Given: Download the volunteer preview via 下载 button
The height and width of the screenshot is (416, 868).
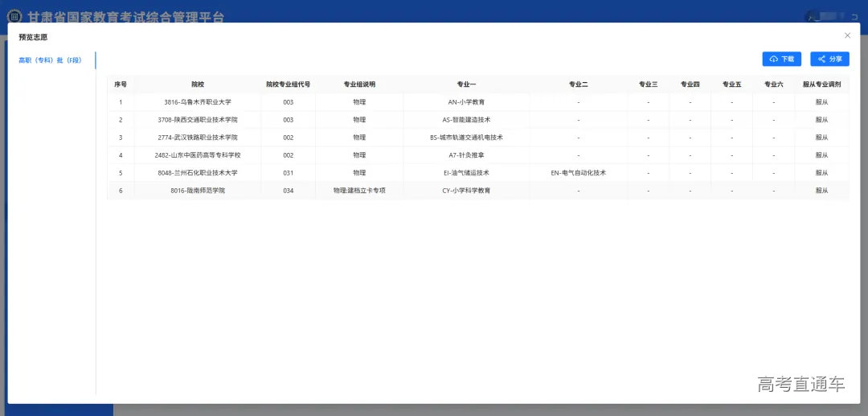Looking at the screenshot, I should pyautogui.click(x=782, y=60).
